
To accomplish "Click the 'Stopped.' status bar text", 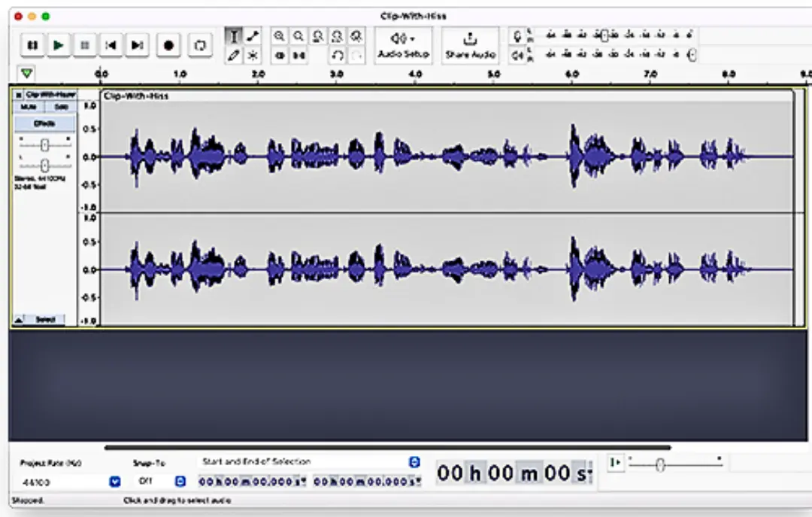I will click(x=28, y=501).
